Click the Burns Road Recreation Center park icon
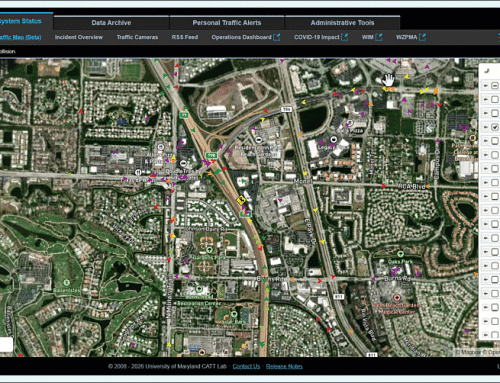Screen dimensions: 500x383 point(199,289)
